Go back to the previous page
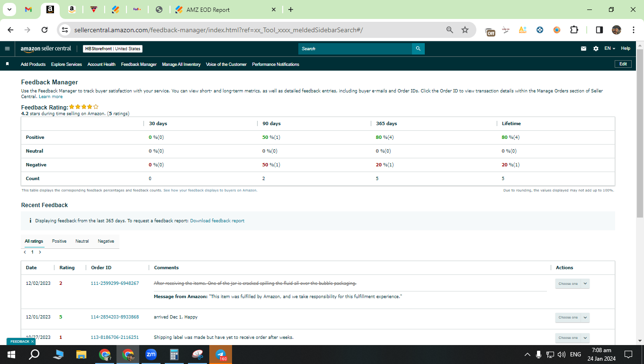The width and height of the screenshot is (644, 364). click(11, 30)
